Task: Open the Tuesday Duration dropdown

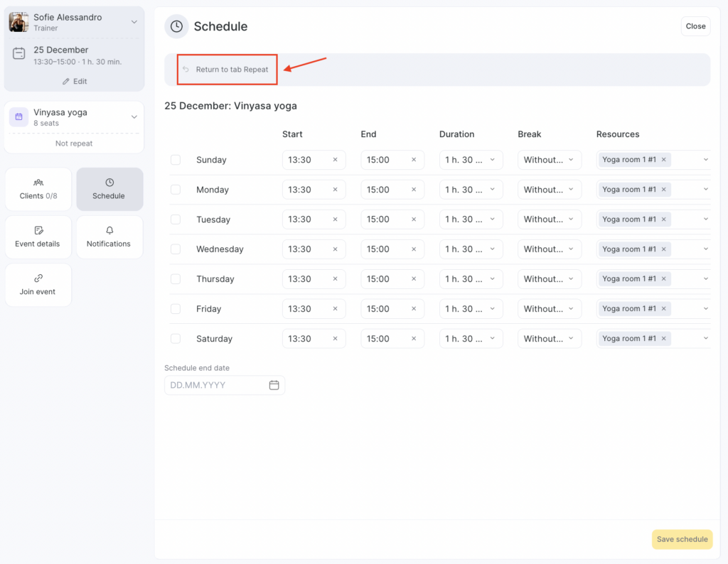Action: (x=471, y=219)
